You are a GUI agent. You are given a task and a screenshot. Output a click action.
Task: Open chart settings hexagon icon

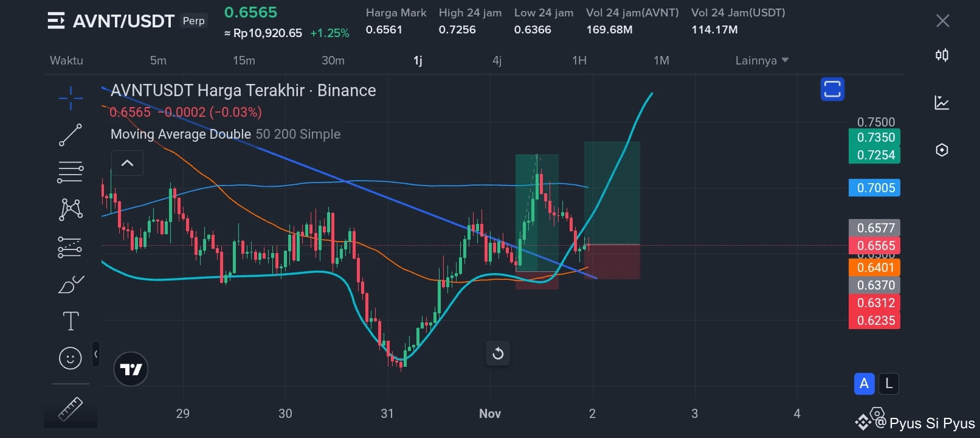pos(942,150)
